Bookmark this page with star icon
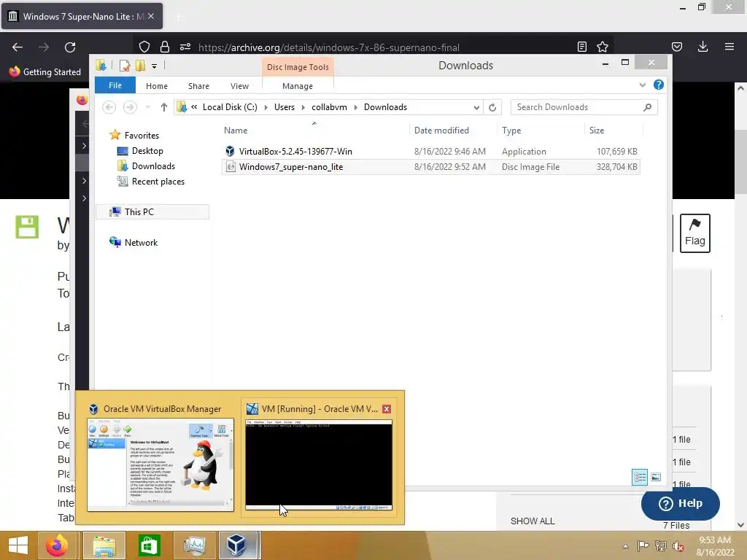This screenshot has width=747, height=560. [x=602, y=47]
